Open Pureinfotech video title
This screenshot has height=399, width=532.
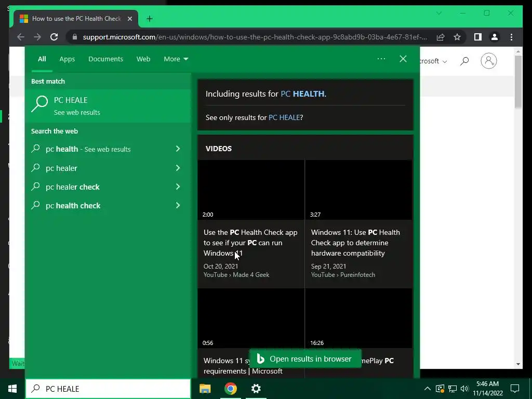click(355, 243)
